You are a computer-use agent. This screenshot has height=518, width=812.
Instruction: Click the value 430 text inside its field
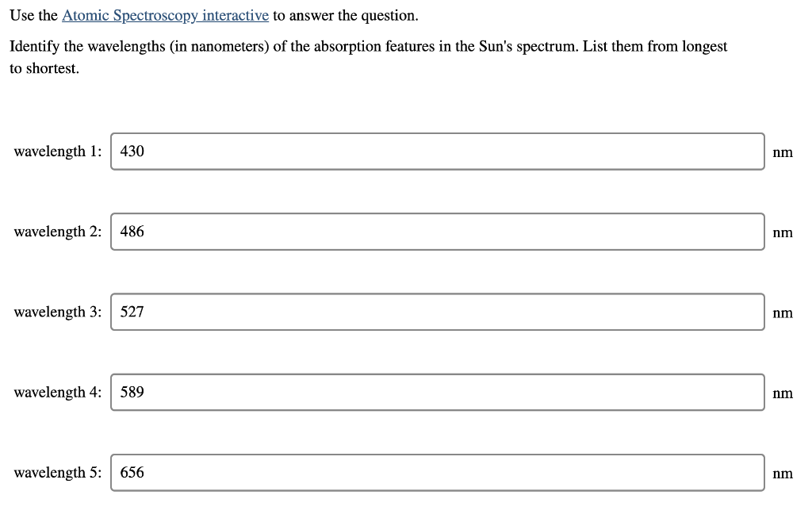point(132,152)
